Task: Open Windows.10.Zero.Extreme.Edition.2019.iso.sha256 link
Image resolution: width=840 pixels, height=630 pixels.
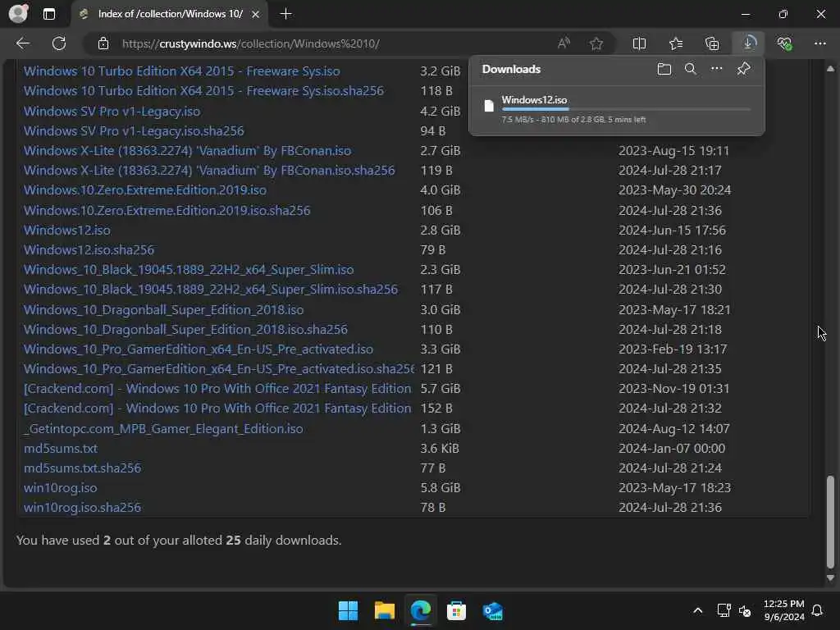Action: [x=167, y=210]
